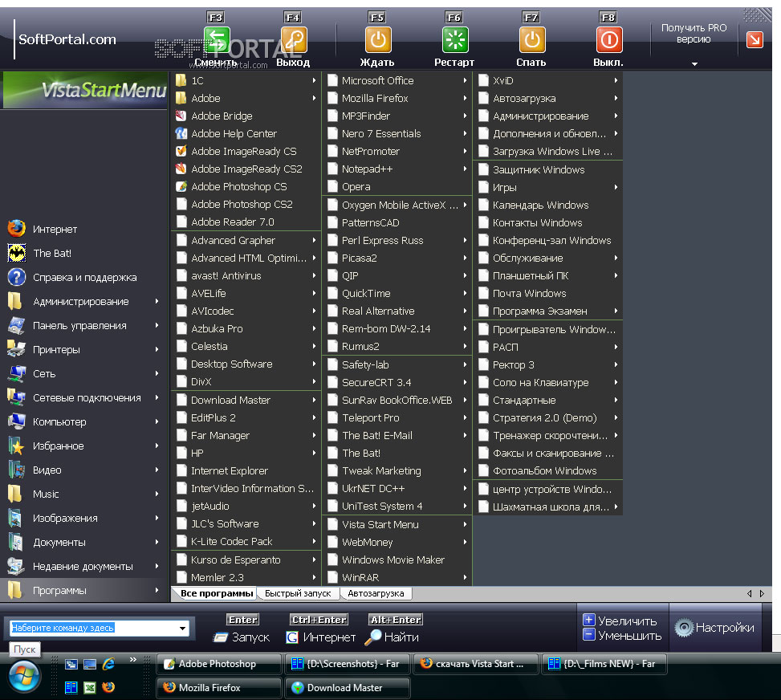Click the Настройки gear settings icon

pyautogui.click(x=684, y=628)
